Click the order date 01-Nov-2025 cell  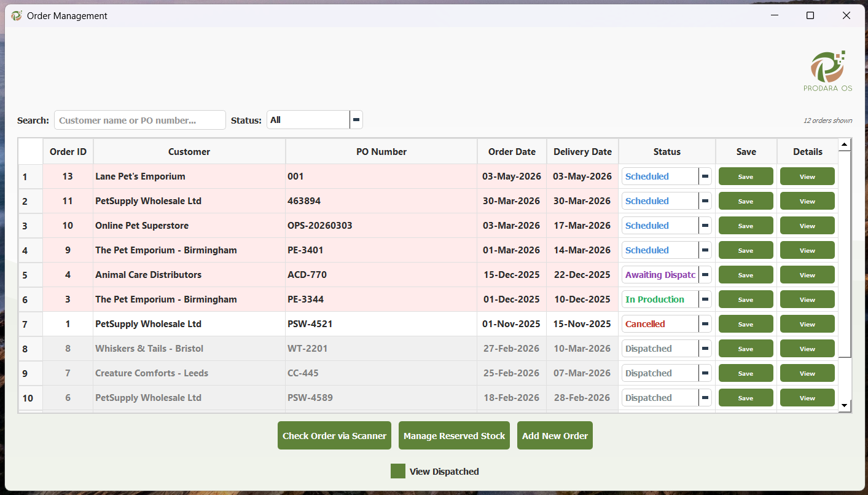(512, 324)
